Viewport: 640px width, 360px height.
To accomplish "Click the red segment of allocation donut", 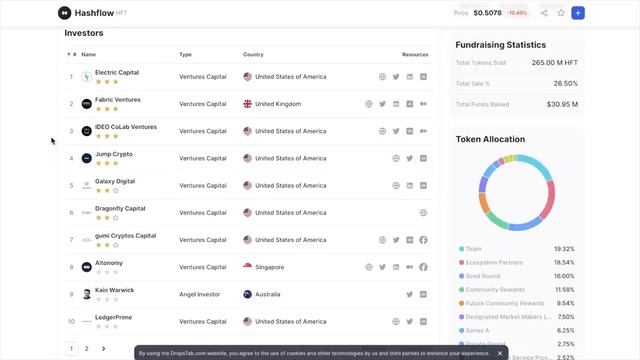I will [x=549, y=199].
